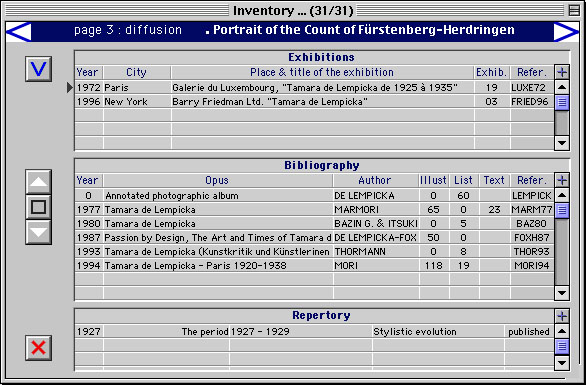Click Exhibitions scrollbar down arrow

[562, 143]
